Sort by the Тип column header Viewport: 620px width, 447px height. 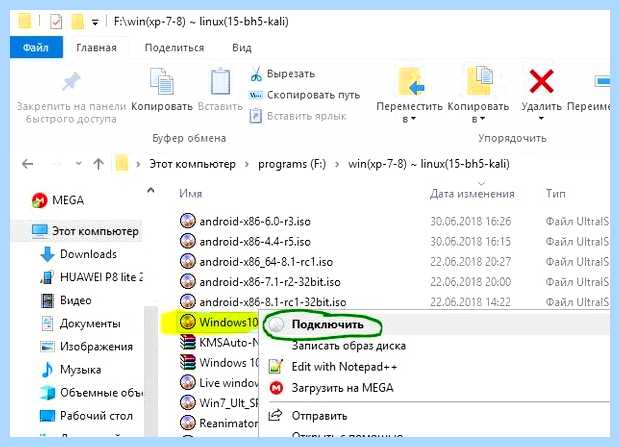point(556,194)
